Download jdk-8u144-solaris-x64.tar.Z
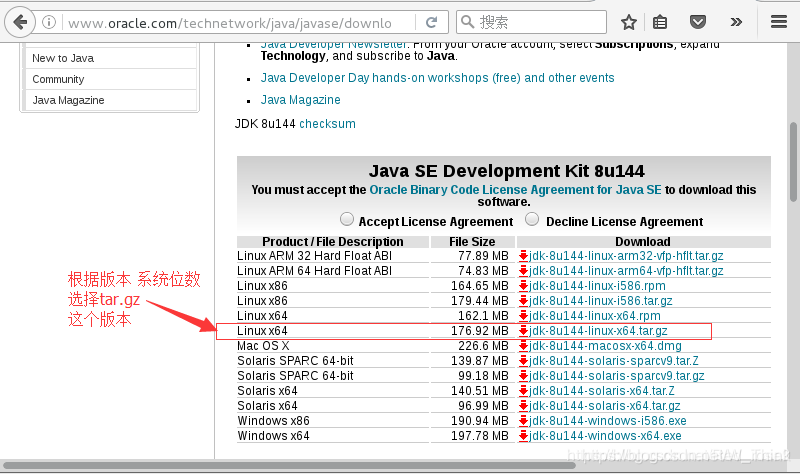The width and height of the screenshot is (800, 474). [x=602, y=391]
